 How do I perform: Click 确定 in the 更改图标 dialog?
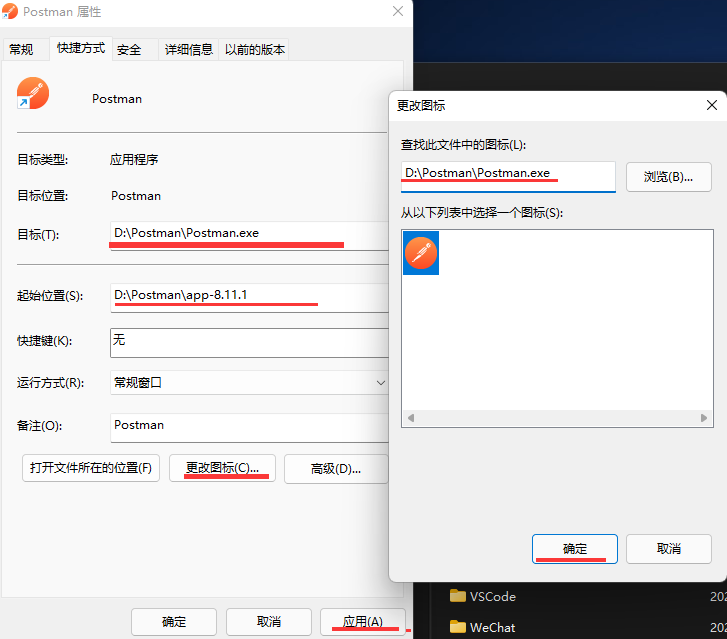pos(575,549)
